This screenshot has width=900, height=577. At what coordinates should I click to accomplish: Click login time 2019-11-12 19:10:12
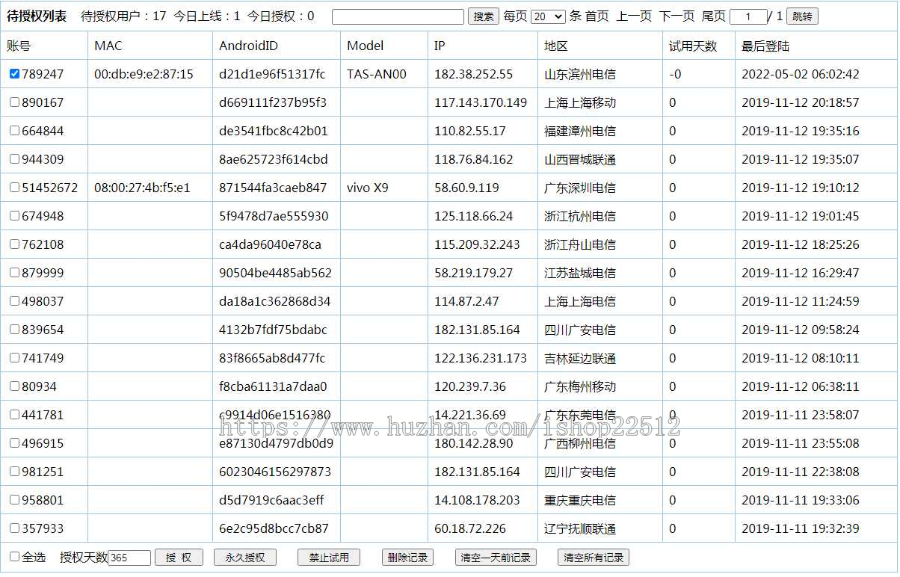800,188
